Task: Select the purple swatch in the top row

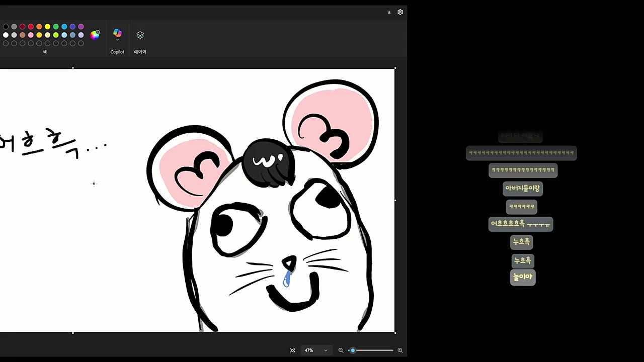Action: point(81,27)
